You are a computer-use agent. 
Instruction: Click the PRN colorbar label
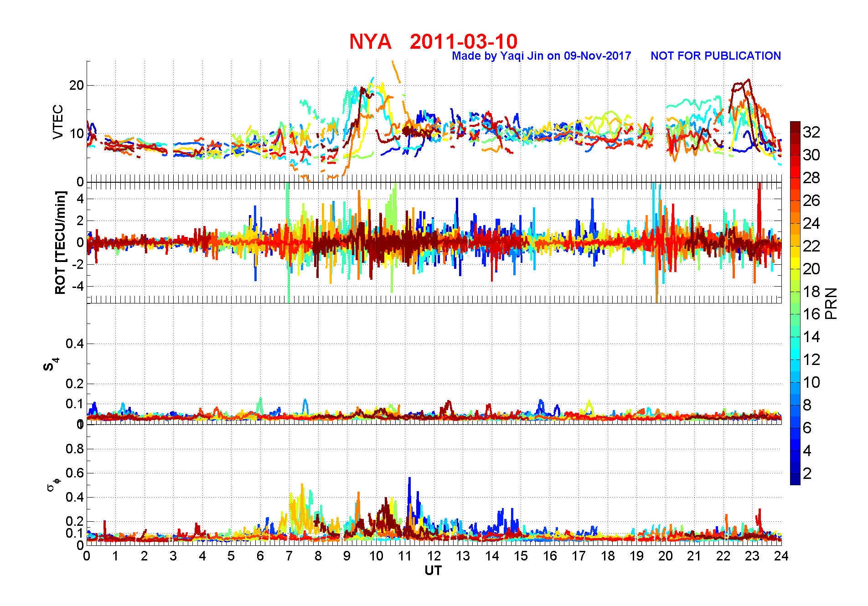click(831, 303)
